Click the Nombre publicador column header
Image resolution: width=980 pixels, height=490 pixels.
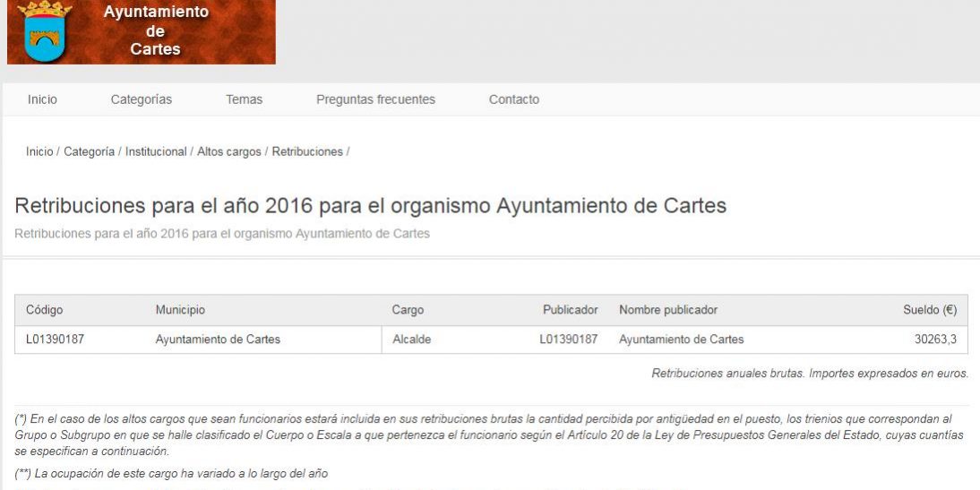point(667,310)
